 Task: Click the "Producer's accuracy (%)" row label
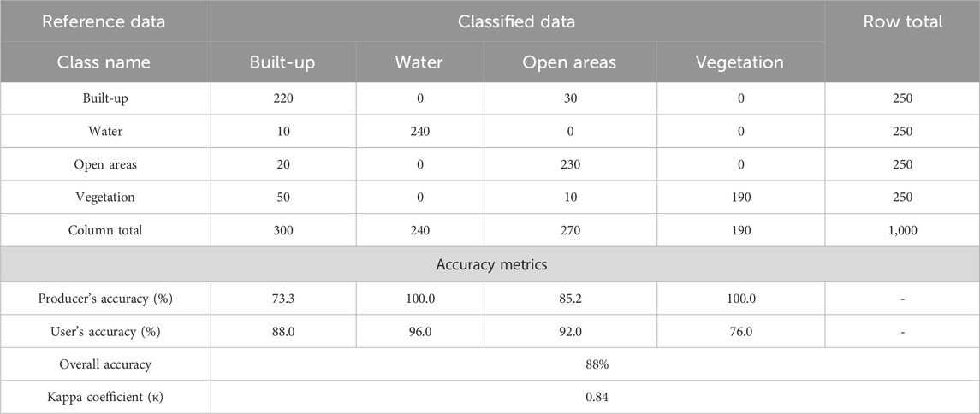coord(105,299)
